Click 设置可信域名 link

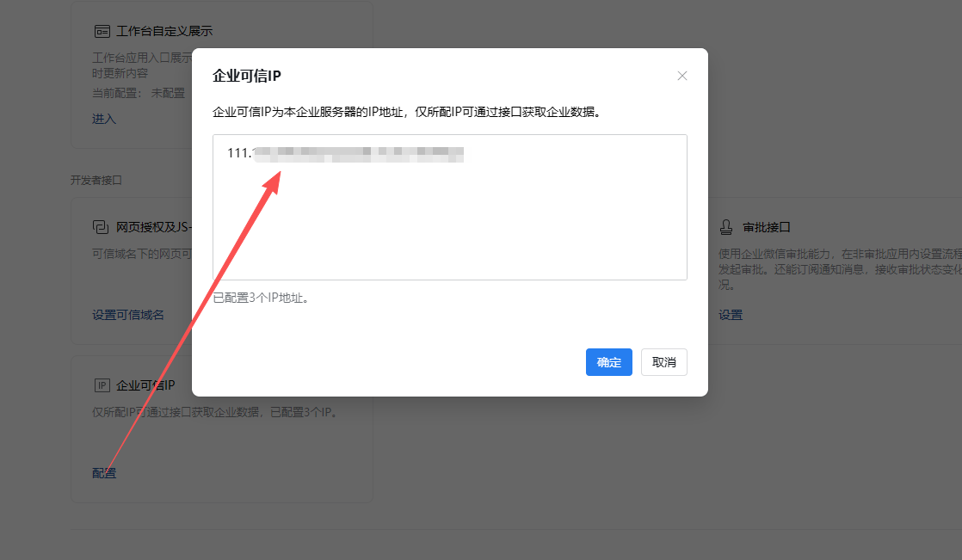click(x=127, y=315)
